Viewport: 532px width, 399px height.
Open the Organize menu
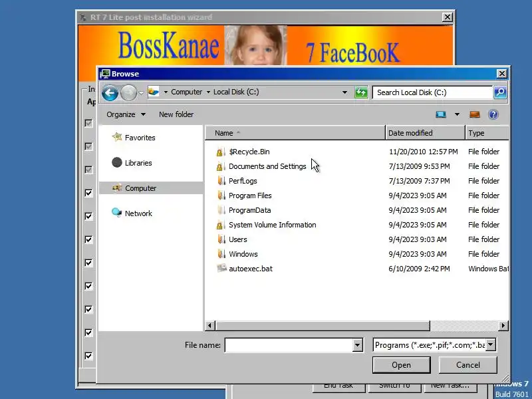click(126, 114)
